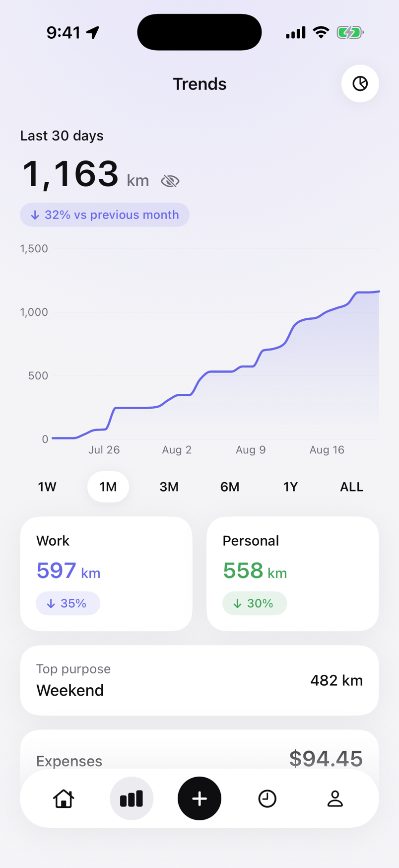Show ALL time data range

(x=351, y=487)
